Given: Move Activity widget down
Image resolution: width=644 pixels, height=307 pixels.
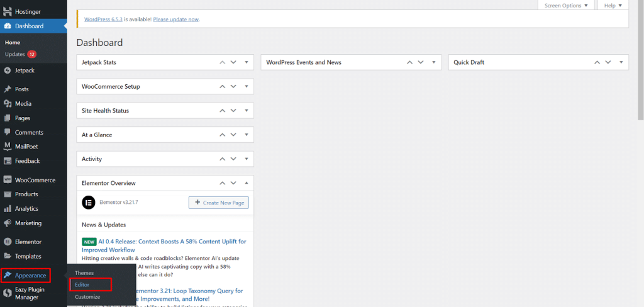Looking at the screenshot, I should (x=233, y=159).
